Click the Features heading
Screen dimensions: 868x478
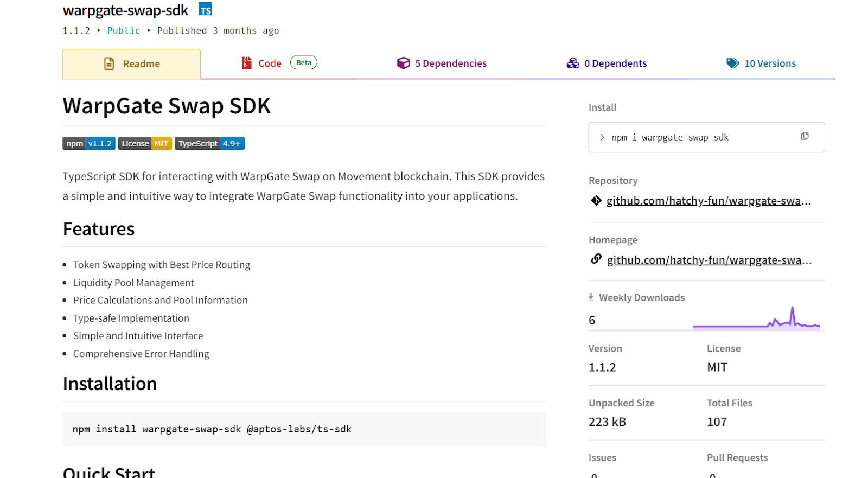pyautogui.click(x=99, y=229)
